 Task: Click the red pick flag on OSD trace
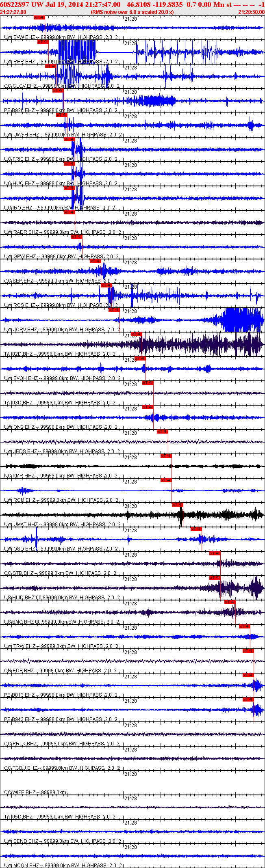coord(196,529)
